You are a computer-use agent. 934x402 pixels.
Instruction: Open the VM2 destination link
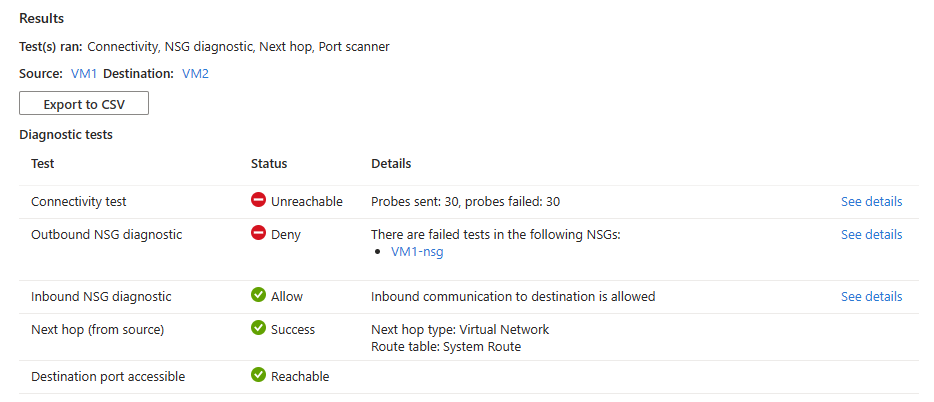click(195, 74)
